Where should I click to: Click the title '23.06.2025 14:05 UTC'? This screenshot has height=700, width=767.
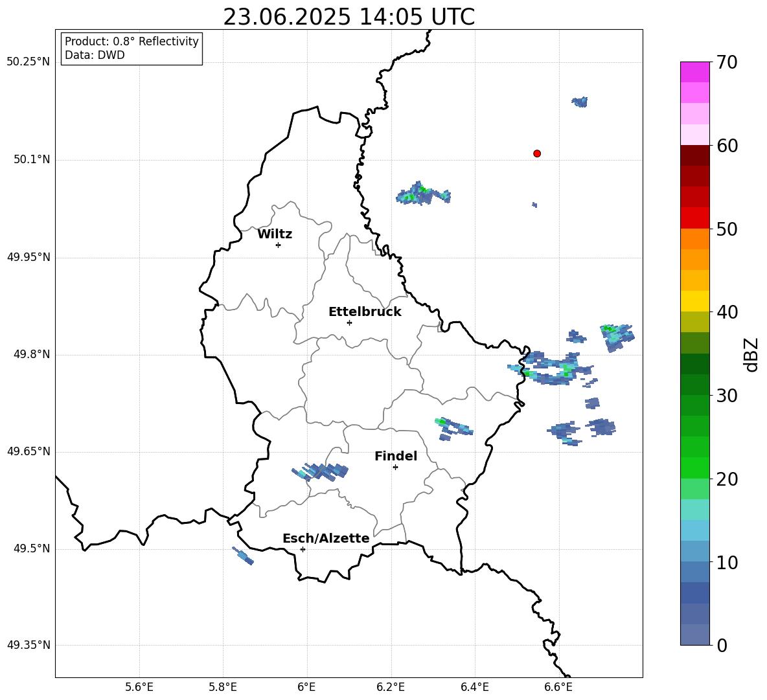click(x=349, y=17)
